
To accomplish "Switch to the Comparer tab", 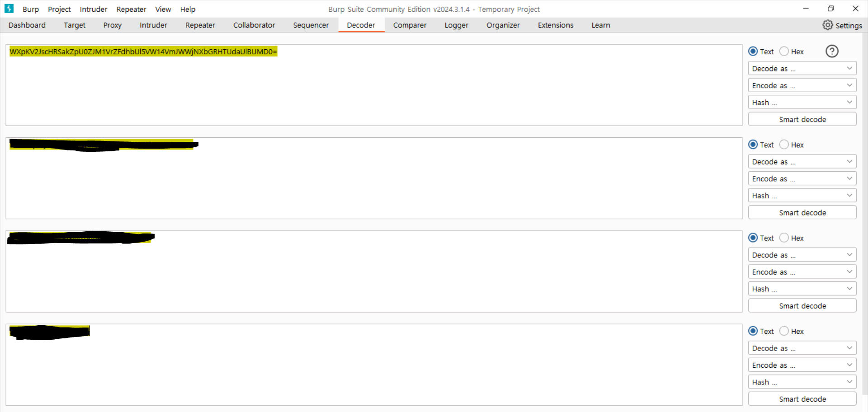I will [410, 25].
